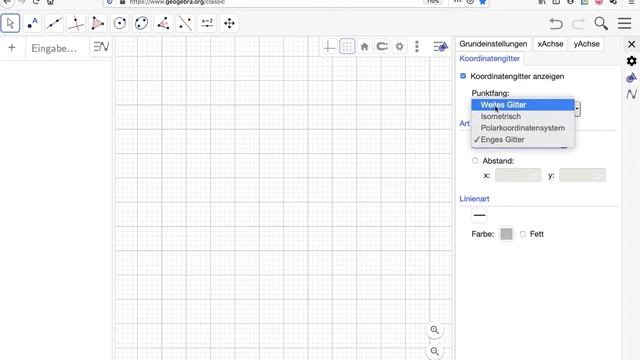640x360 pixels.
Task: Zoom in on the graphics view
Action: 435,330
